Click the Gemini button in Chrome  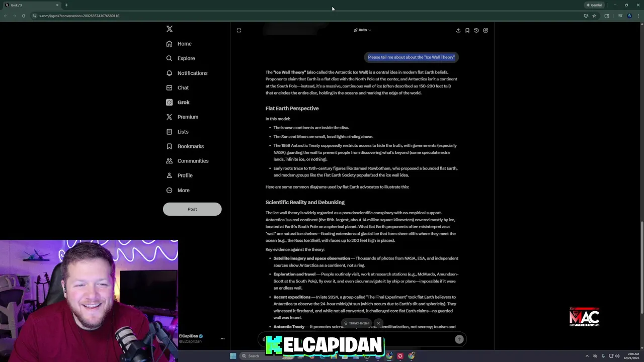click(x=594, y=5)
